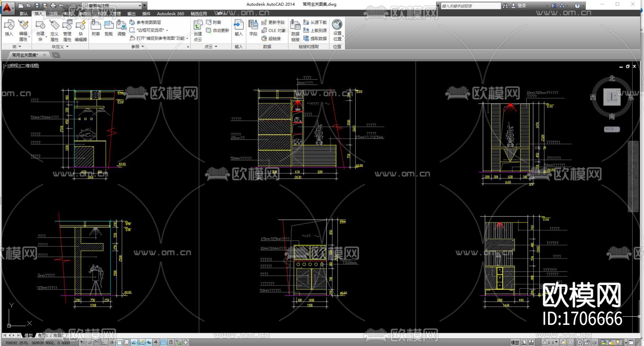Open the annotation scale 1:1 dropdown

[x=550, y=342]
